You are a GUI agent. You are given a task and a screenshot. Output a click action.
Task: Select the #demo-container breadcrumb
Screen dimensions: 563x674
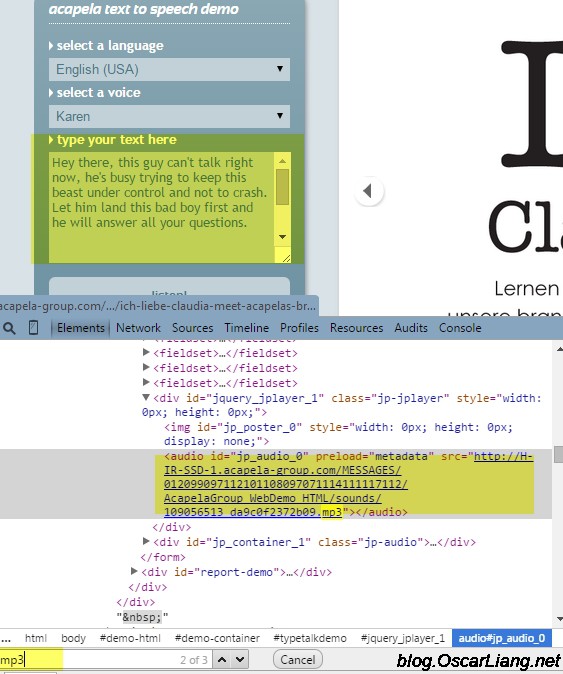pyautogui.click(x=217, y=638)
